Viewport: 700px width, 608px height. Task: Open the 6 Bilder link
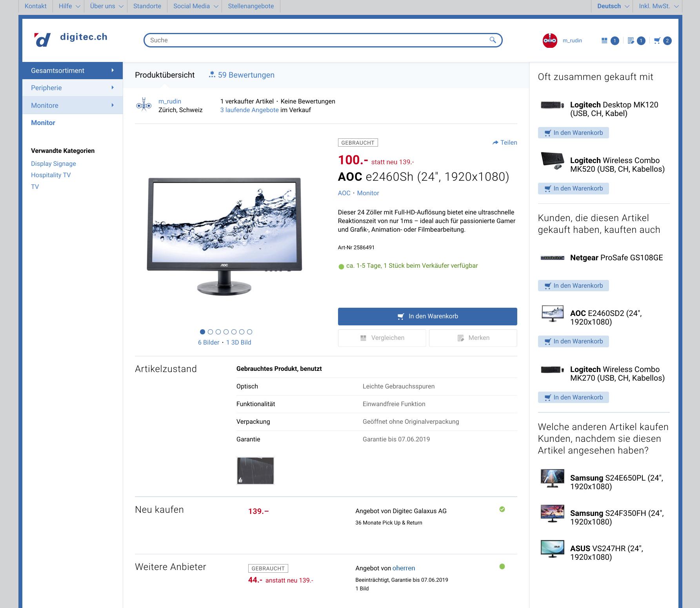click(x=209, y=342)
